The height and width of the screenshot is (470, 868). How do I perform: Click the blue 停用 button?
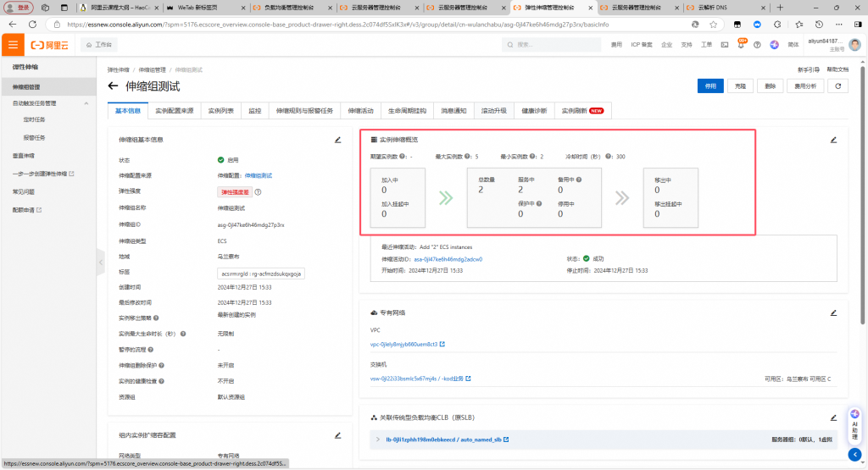pyautogui.click(x=710, y=86)
